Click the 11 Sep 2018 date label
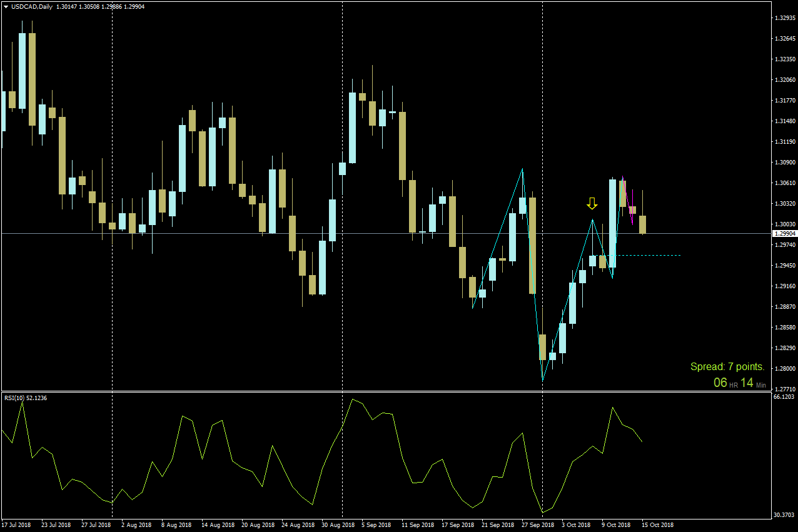 (418, 525)
